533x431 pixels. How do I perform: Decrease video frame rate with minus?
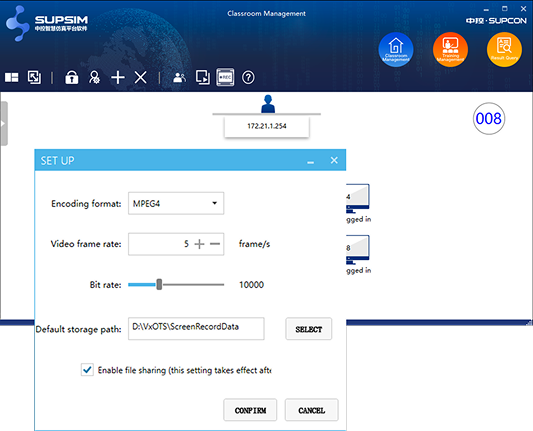[215, 244]
